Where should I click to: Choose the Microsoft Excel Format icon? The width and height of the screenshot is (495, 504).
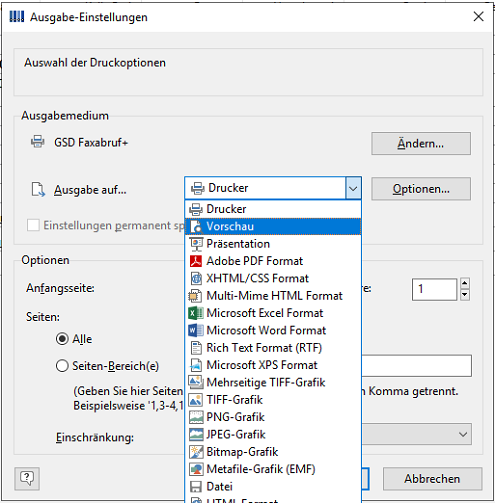pyautogui.click(x=196, y=313)
